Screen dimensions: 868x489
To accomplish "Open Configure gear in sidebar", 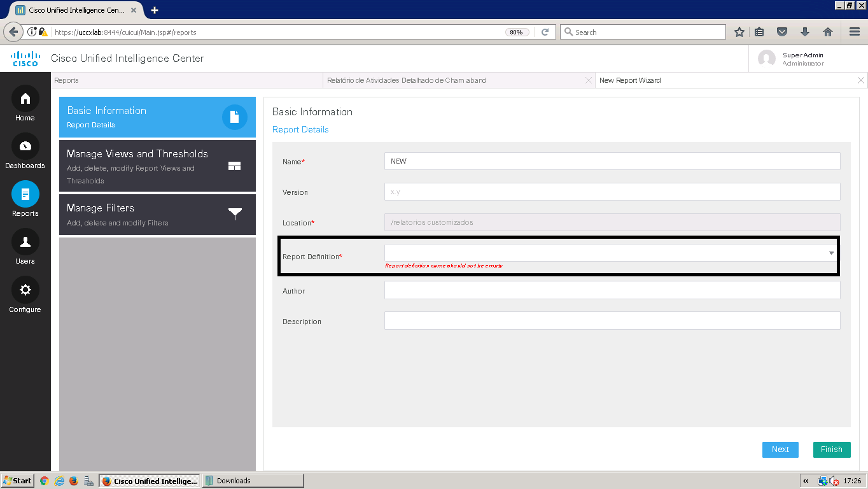I will (x=25, y=295).
